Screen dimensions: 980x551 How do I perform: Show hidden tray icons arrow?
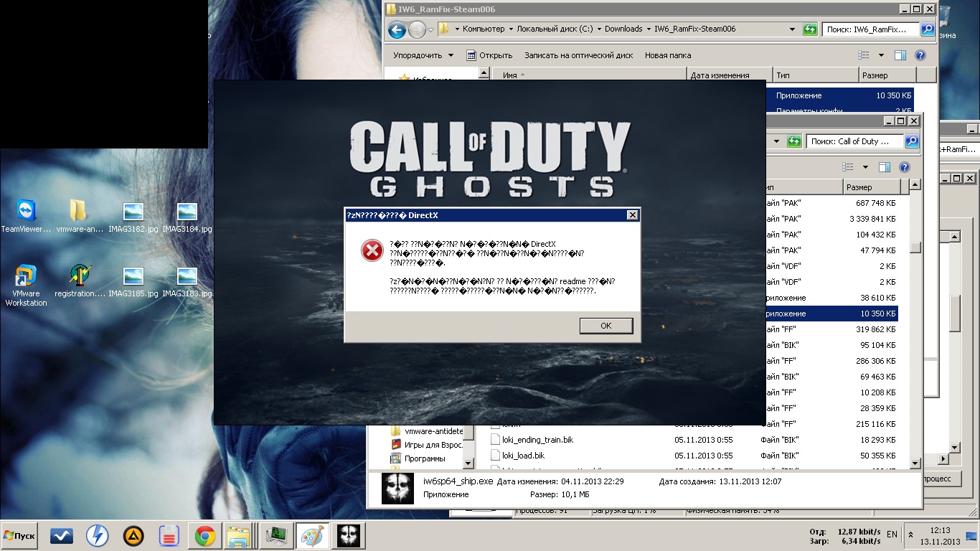click(911, 535)
